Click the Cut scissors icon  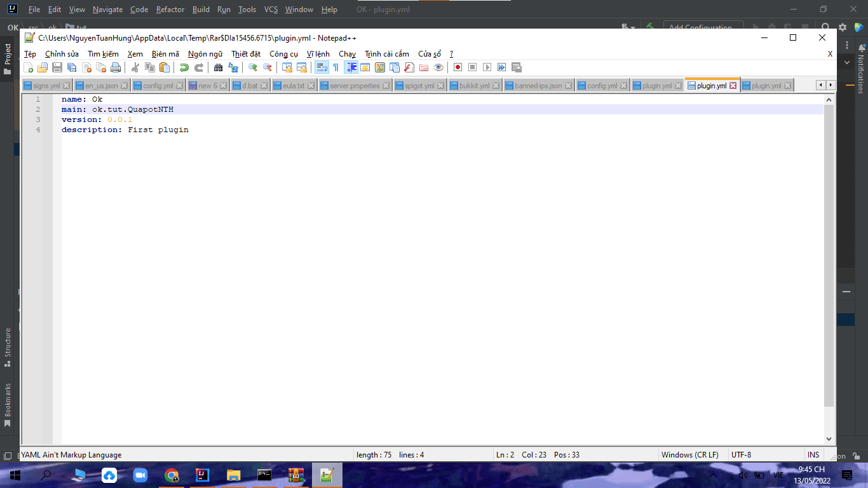[x=135, y=67]
